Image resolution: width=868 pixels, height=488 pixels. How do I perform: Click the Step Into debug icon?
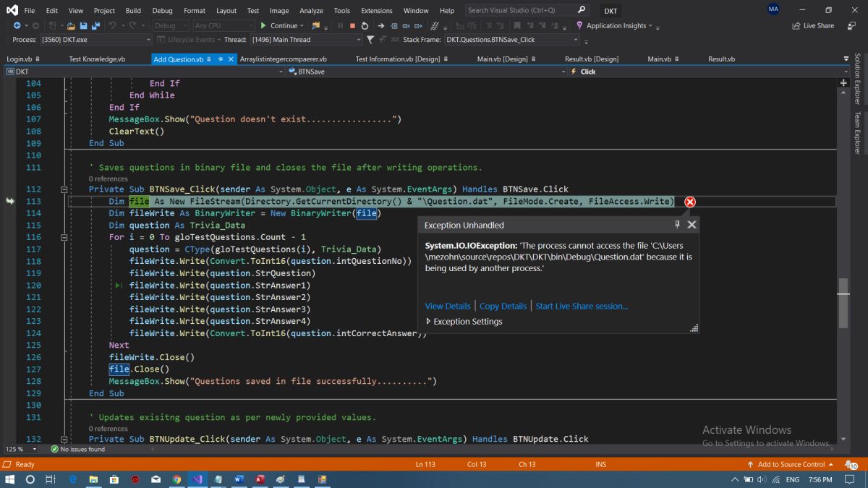coord(393,25)
